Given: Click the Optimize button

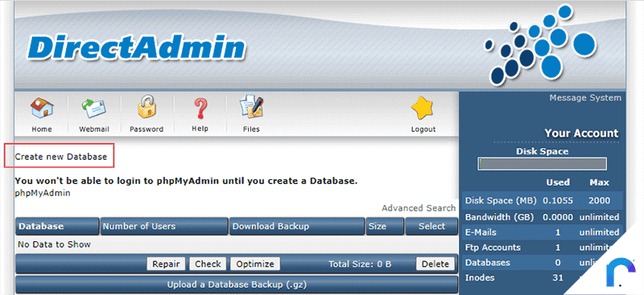Looking at the screenshot, I should [255, 264].
